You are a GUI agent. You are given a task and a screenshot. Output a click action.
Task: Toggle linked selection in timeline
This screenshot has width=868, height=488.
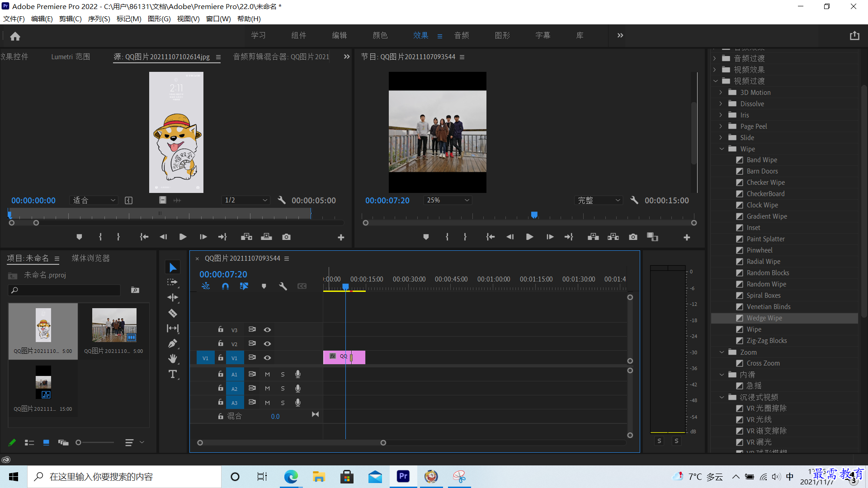pyautogui.click(x=244, y=286)
